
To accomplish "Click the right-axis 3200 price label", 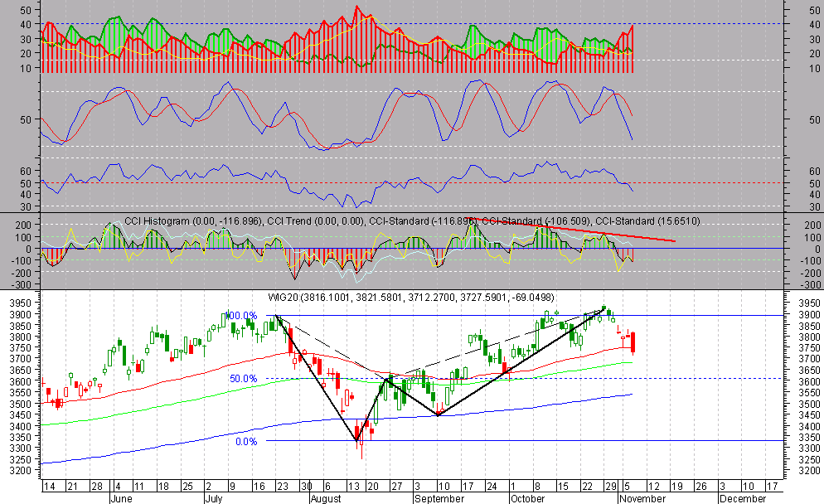I will tap(809, 470).
